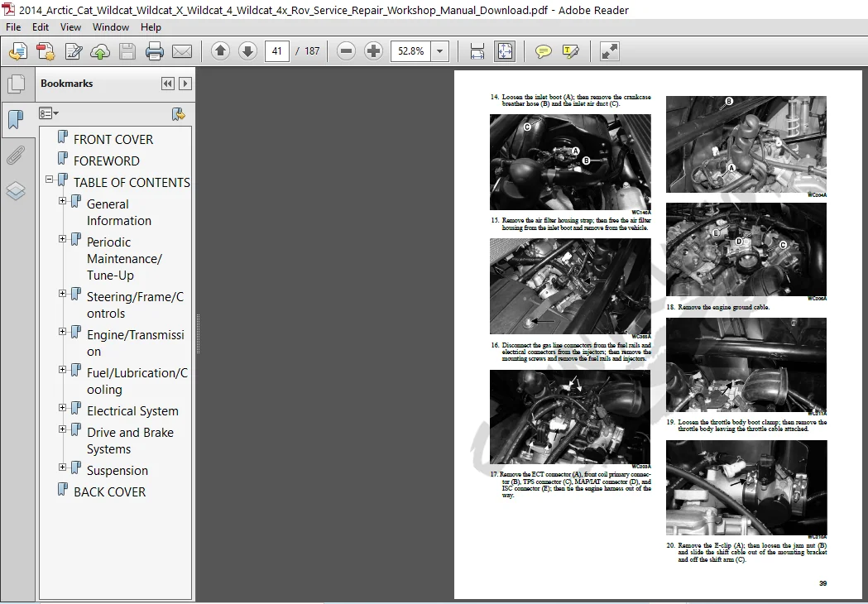The image size is (868, 604).
Task: Expand the Suspension bookmark
Action: pos(63,467)
